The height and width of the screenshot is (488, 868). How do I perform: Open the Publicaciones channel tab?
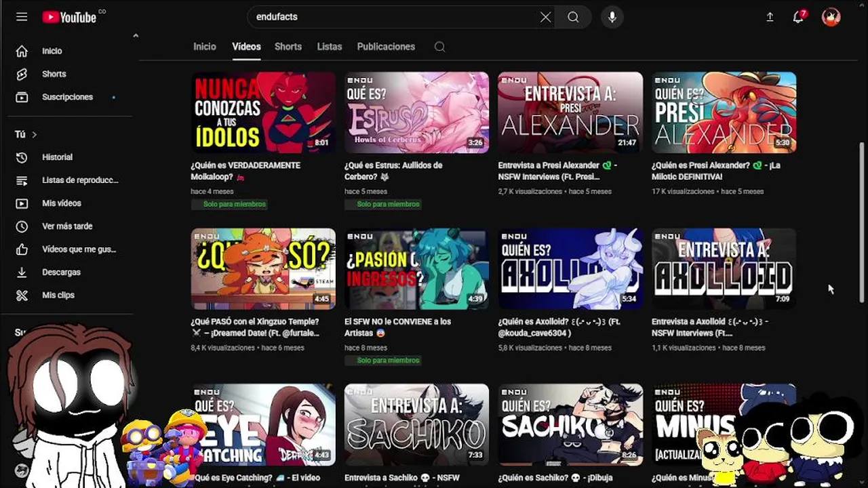pos(386,47)
